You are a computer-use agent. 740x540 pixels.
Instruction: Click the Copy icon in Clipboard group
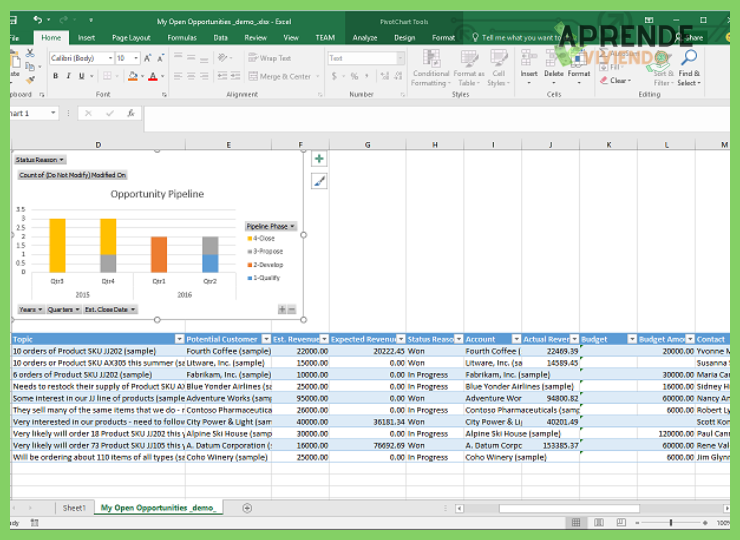(x=30, y=67)
